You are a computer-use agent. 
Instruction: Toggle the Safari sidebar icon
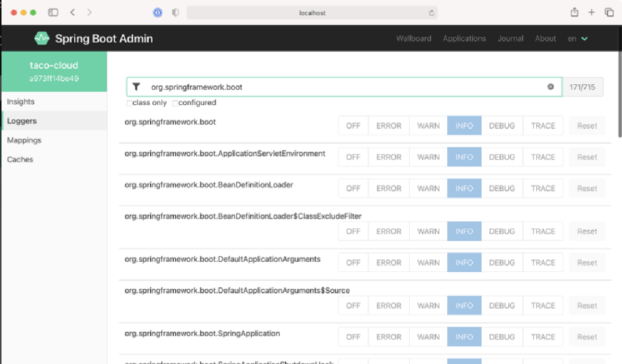click(x=53, y=12)
